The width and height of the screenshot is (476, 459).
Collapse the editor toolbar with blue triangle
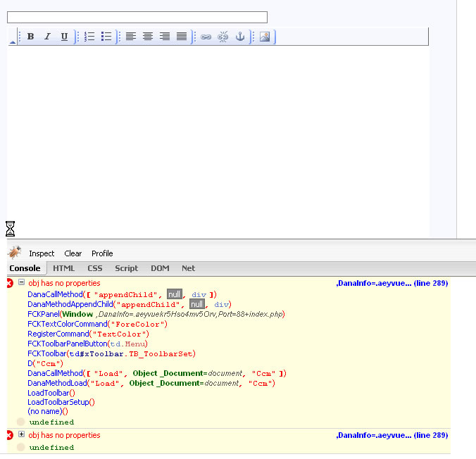[x=13, y=42]
